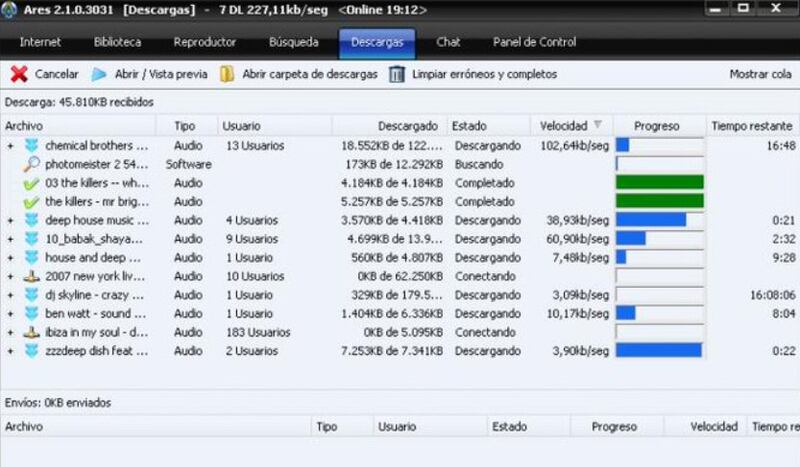This screenshot has height=467, width=800.
Task: Click the Limpiar erróneos trash can icon
Action: (x=397, y=74)
